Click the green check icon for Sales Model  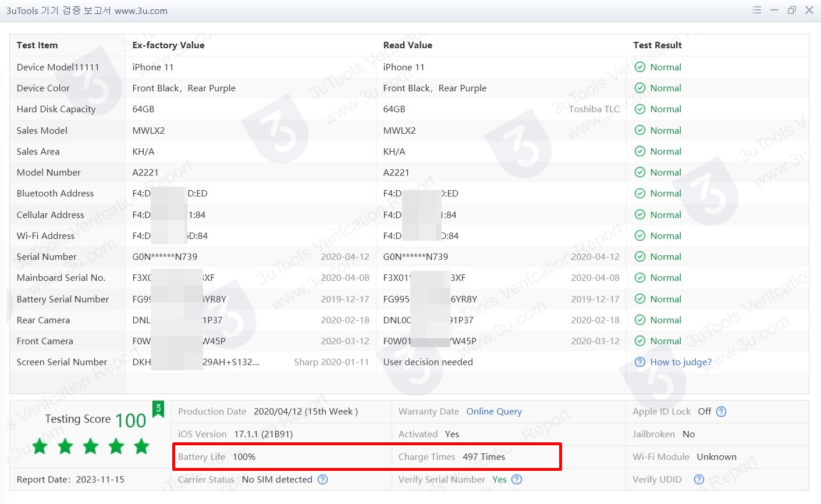pyautogui.click(x=640, y=130)
